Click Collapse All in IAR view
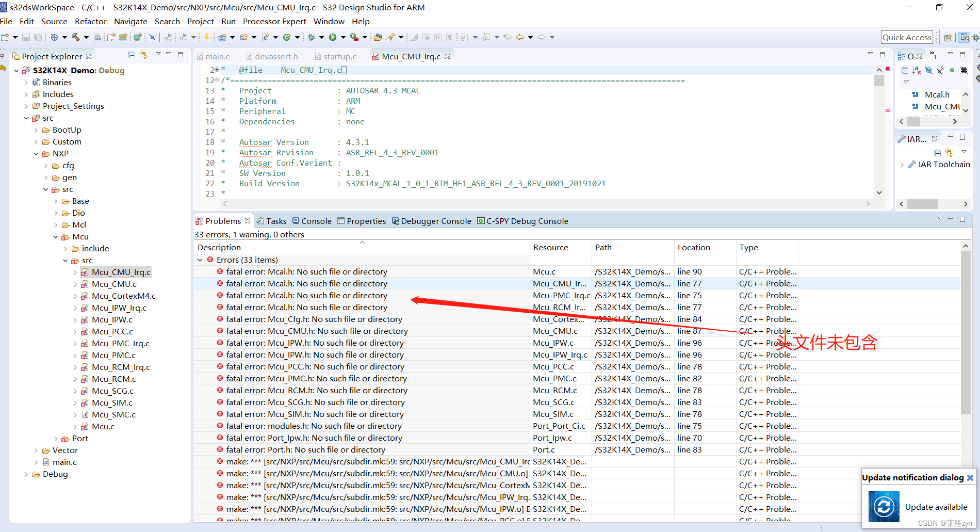The width and height of the screenshot is (980, 532). [938, 153]
